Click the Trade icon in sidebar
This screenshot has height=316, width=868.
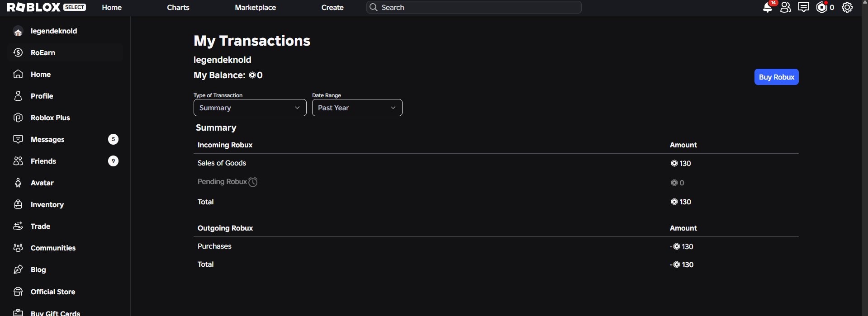(18, 226)
